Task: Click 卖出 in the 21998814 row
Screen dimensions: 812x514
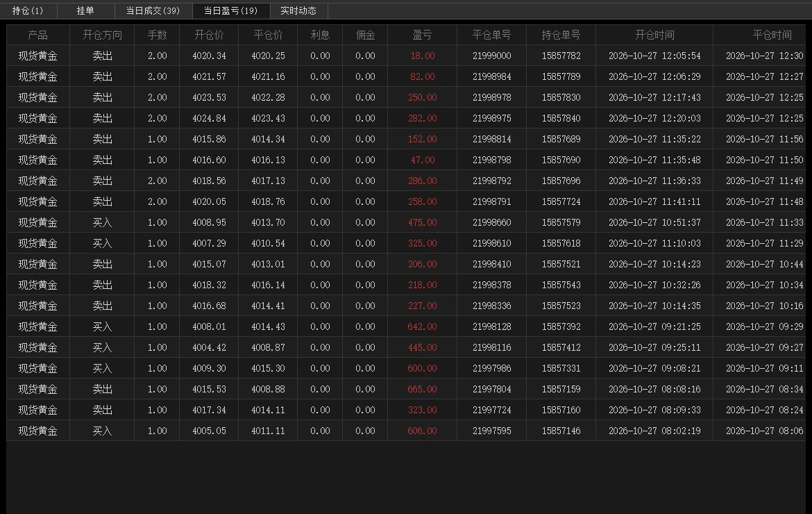Action: click(102, 139)
